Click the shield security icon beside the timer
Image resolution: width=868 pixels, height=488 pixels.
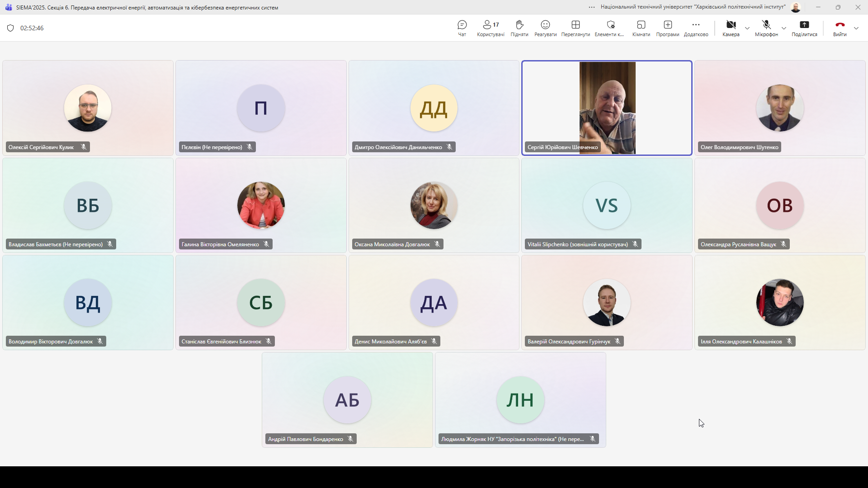coord(10,28)
